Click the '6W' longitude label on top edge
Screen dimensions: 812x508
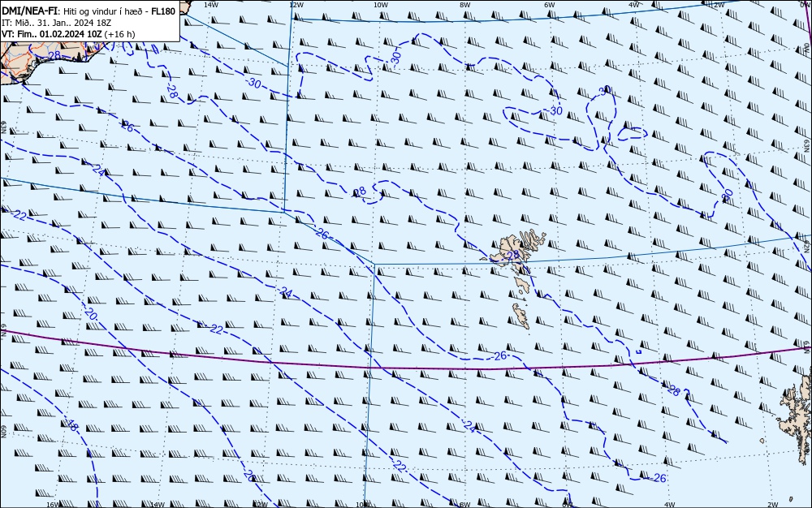pos(550,5)
